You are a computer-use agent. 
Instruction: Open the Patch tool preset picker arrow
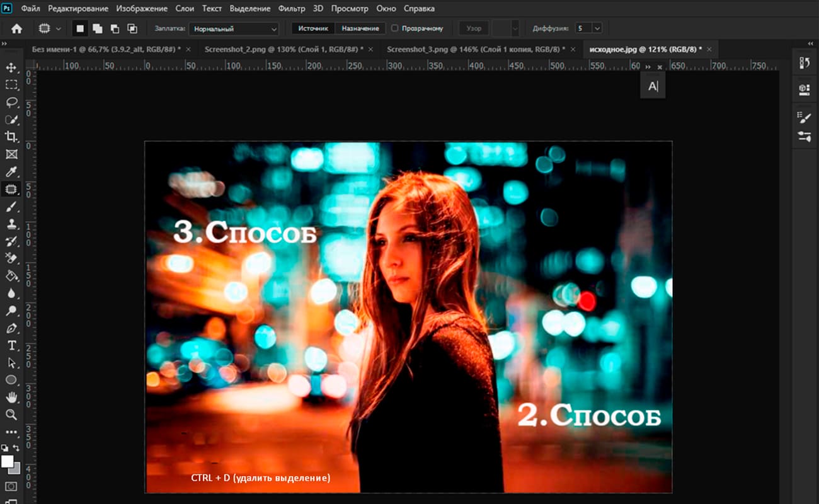pyautogui.click(x=59, y=28)
